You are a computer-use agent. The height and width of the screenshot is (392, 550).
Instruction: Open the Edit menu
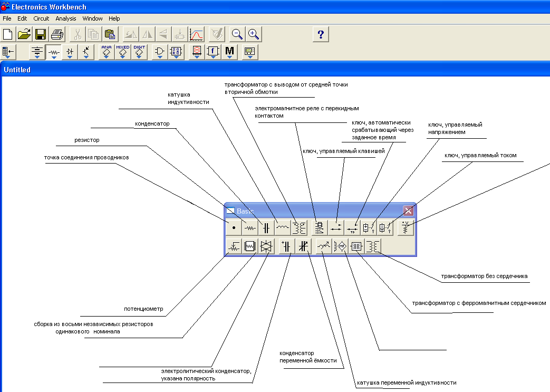[22, 18]
